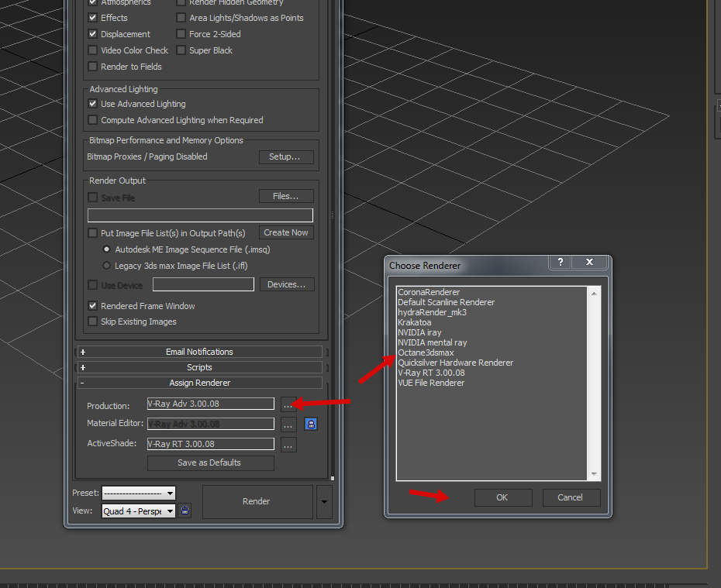Select Default Scanline Renderer in the list
721x588 pixels.
446,302
